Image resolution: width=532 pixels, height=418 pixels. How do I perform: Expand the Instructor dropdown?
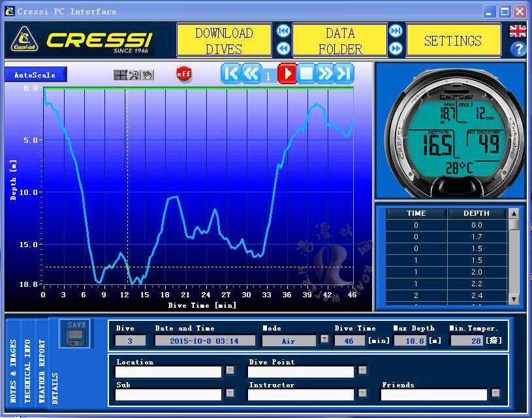(x=363, y=393)
